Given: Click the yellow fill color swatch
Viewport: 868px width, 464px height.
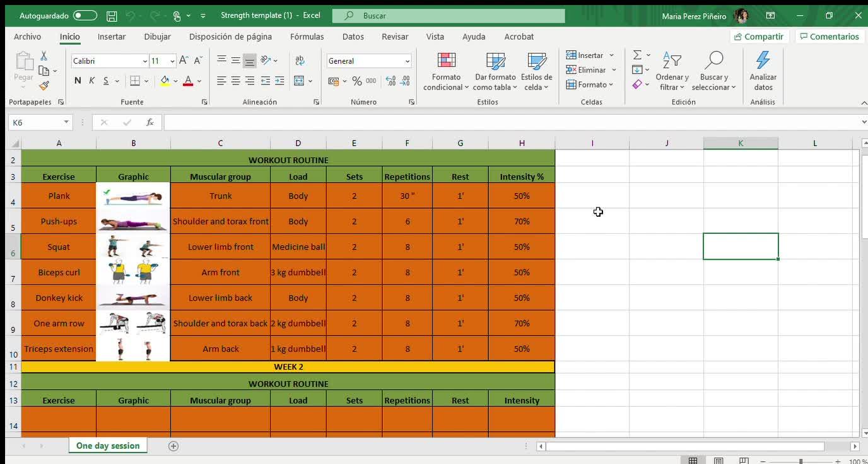Looking at the screenshot, I should [x=165, y=81].
